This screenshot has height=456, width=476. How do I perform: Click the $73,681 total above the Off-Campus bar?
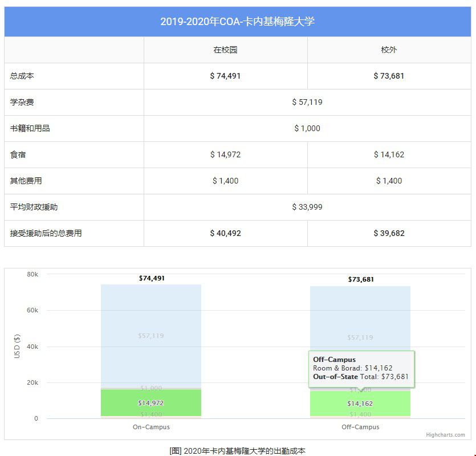361,279
